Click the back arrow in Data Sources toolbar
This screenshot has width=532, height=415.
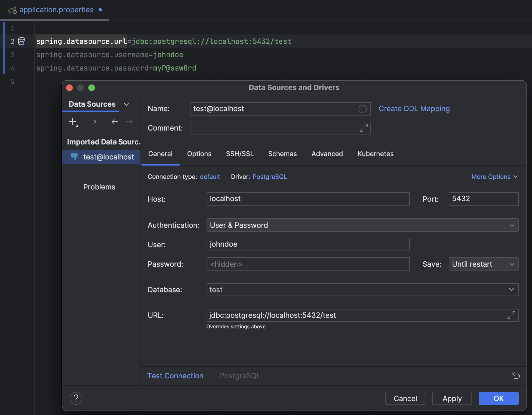point(115,121)
